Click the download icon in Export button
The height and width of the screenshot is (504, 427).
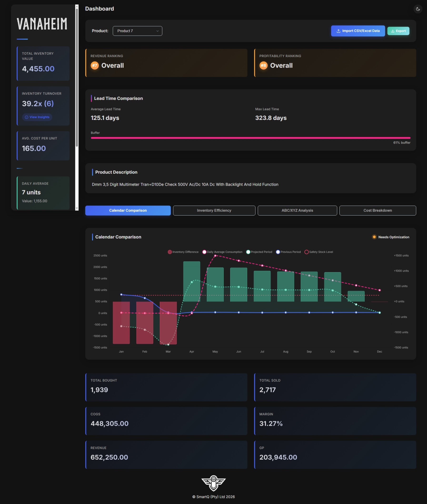[393, 31]
